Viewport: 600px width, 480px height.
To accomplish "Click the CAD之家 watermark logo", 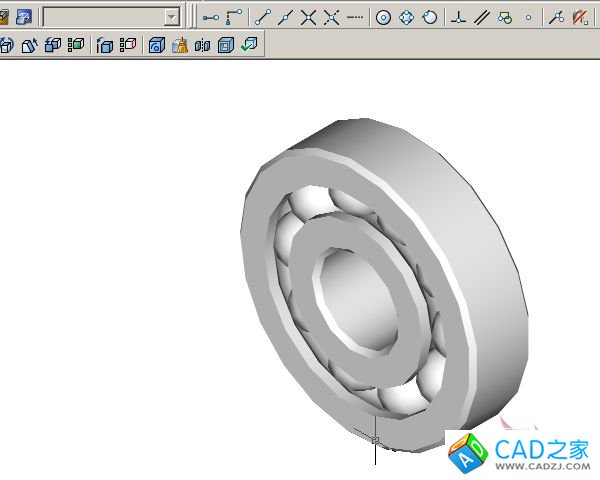I will (520, 455).
